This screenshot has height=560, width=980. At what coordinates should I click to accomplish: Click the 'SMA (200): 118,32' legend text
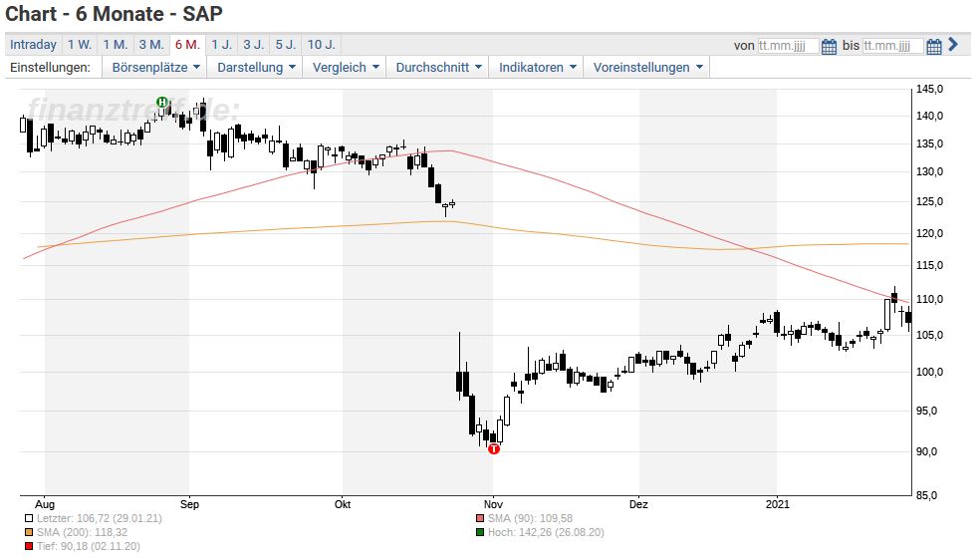point(82,532)
